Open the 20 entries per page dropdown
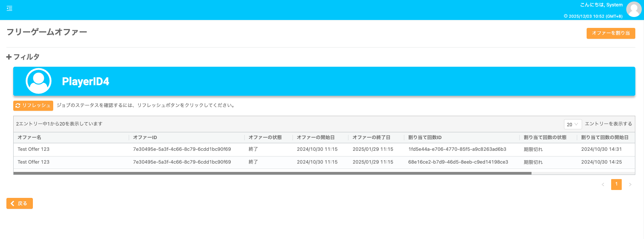Screen dimensions: 644x239 click(572, 124)
